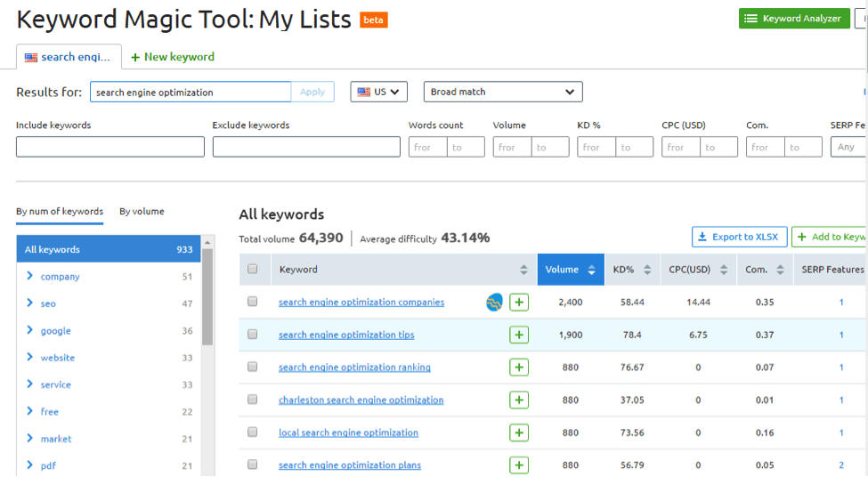868x477 pixels.
Task: Click the Volume 'from' filter field
Action: tap(512, 147)
